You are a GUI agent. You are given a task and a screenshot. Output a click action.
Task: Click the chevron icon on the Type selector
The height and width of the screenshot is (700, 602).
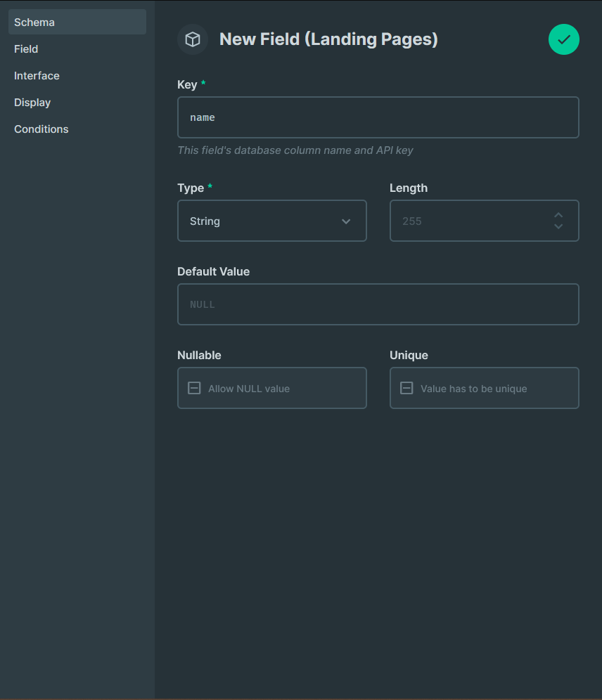coord(346,221)
